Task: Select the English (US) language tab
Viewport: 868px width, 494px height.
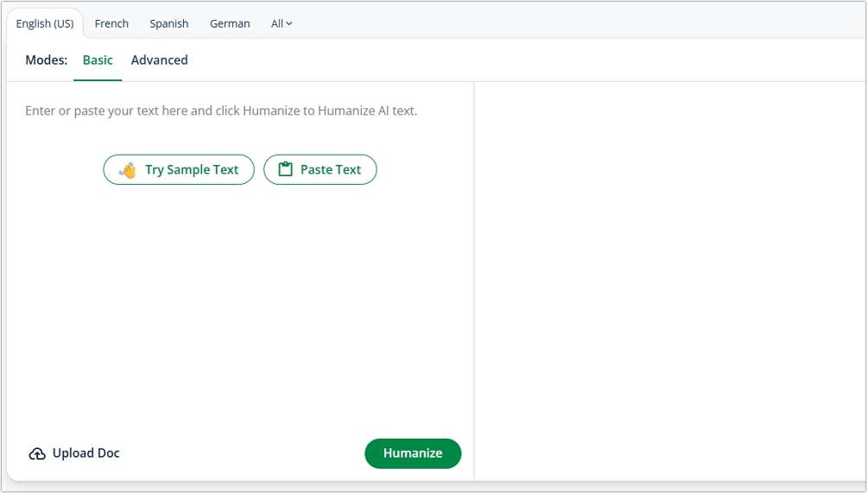Action: coord(45,24)
